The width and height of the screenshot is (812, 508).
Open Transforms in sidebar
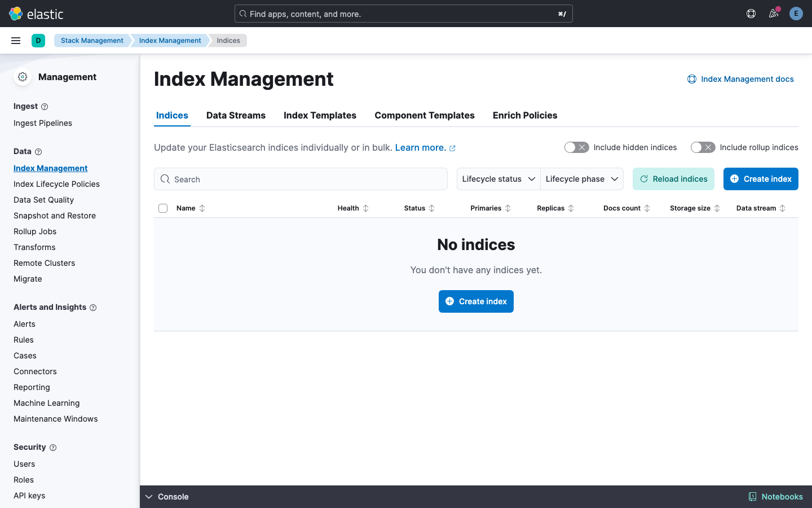click(34, 247)
